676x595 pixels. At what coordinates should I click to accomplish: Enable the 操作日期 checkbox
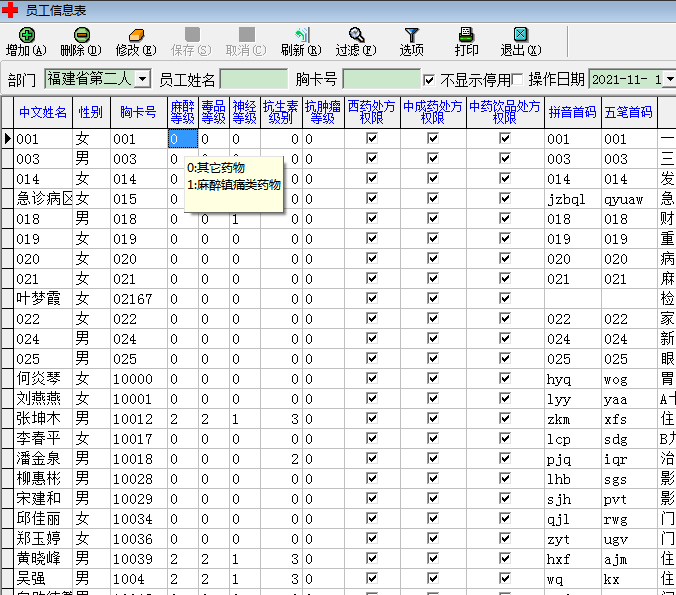(x=517, y=79)
